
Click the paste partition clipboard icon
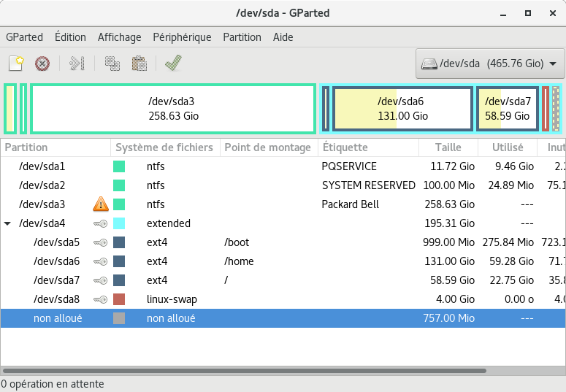click(139, 64)
